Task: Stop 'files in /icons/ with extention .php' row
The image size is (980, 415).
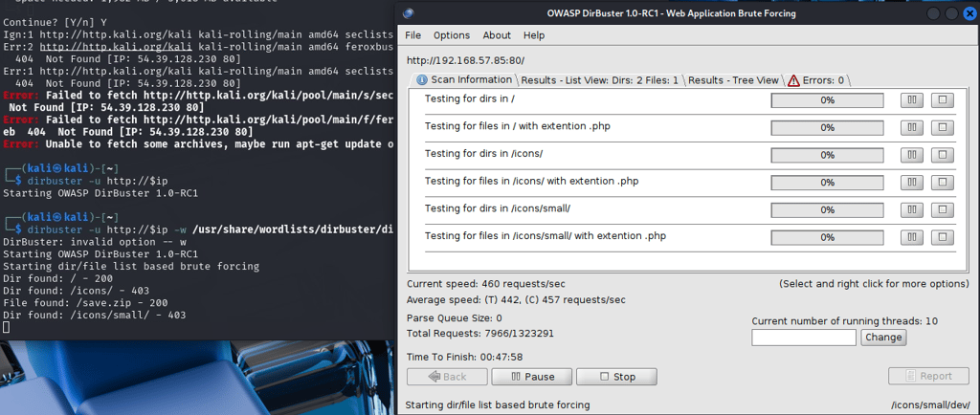Action: coord(943,183)
